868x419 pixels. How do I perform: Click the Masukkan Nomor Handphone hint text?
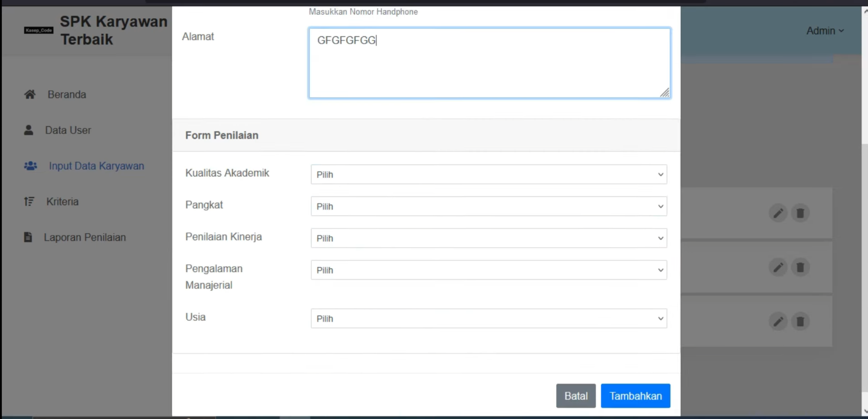pos(363,12)
